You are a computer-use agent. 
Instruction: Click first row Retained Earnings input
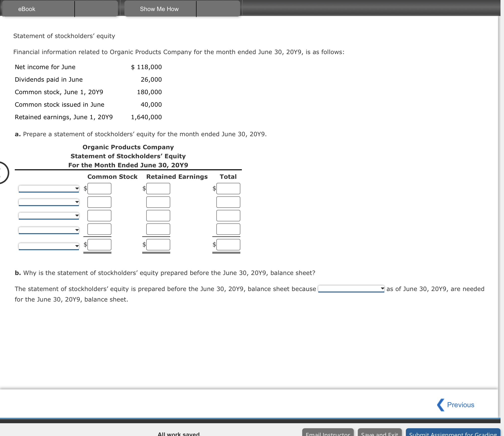(x=158, y=189)
